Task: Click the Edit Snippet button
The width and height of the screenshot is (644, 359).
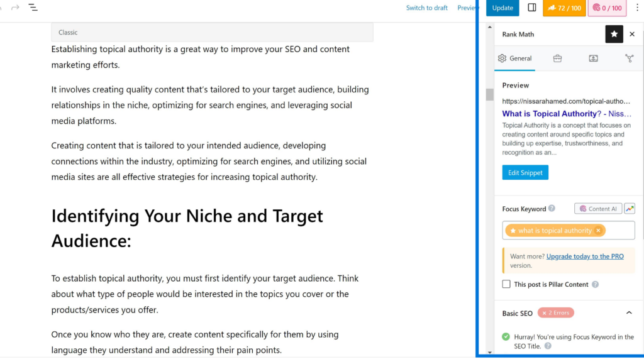Action: coord(525,172)
